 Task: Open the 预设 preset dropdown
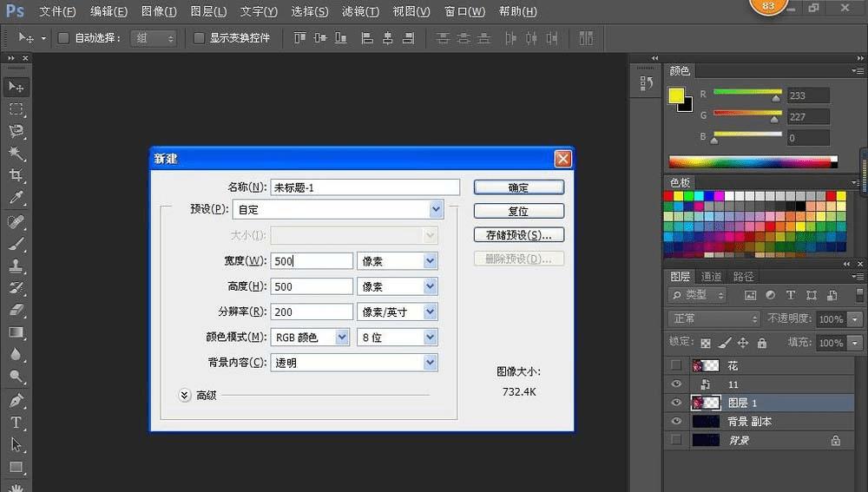pyautogui.click(x=436, y=209)
